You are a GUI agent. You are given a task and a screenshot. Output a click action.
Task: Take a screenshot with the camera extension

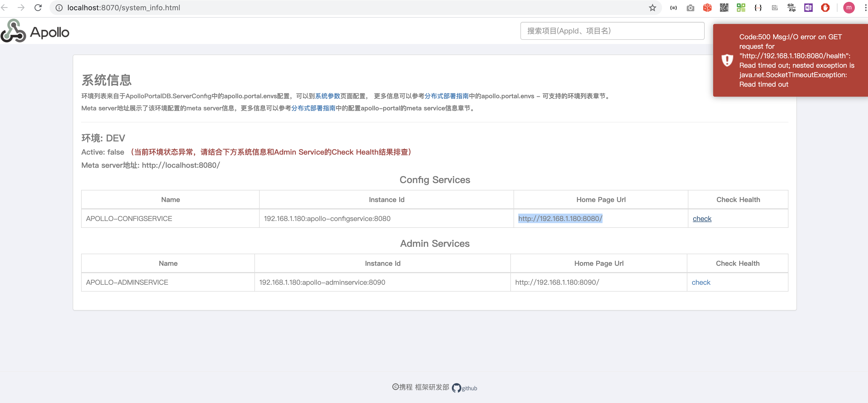[x=691, y=7]
